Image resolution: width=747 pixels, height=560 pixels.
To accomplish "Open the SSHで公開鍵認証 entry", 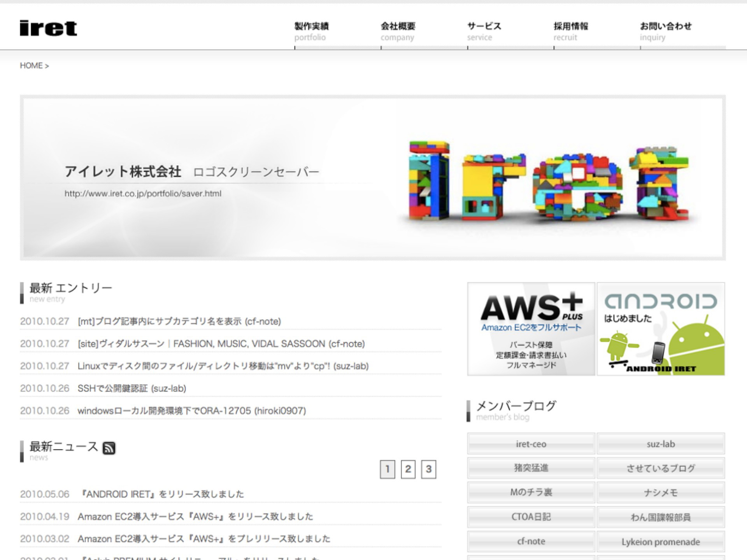I will point(132,388).
